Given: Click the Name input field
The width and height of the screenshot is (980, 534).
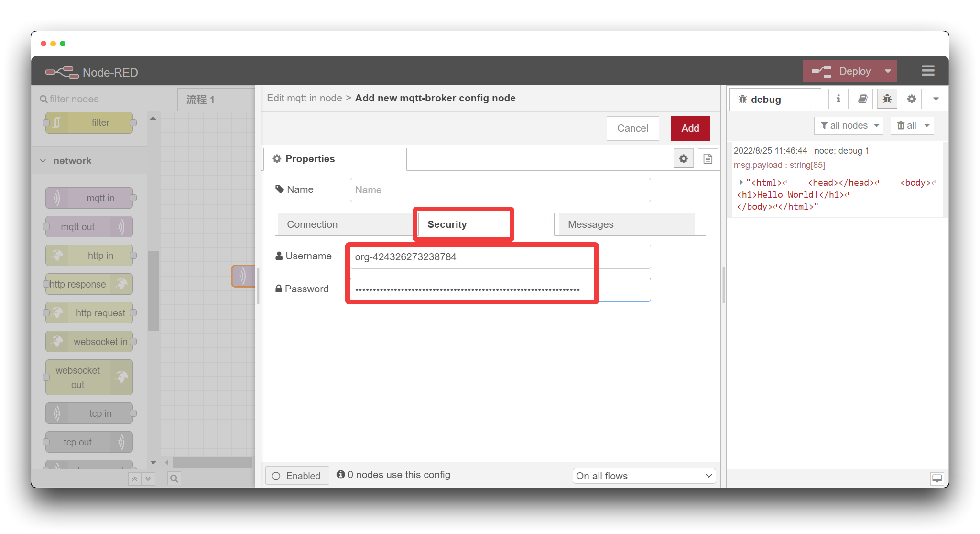Looking at the screenshot, I should click(x=500, y=190).
